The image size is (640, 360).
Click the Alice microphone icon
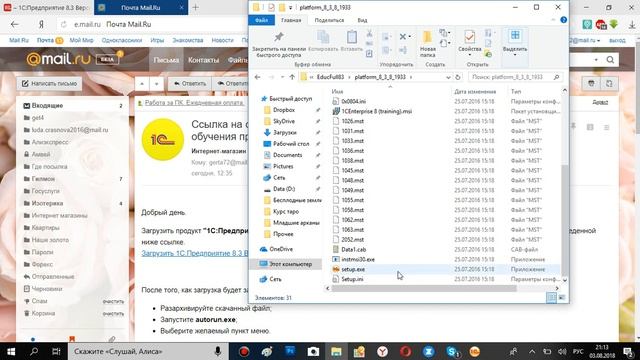click(218, 351)
